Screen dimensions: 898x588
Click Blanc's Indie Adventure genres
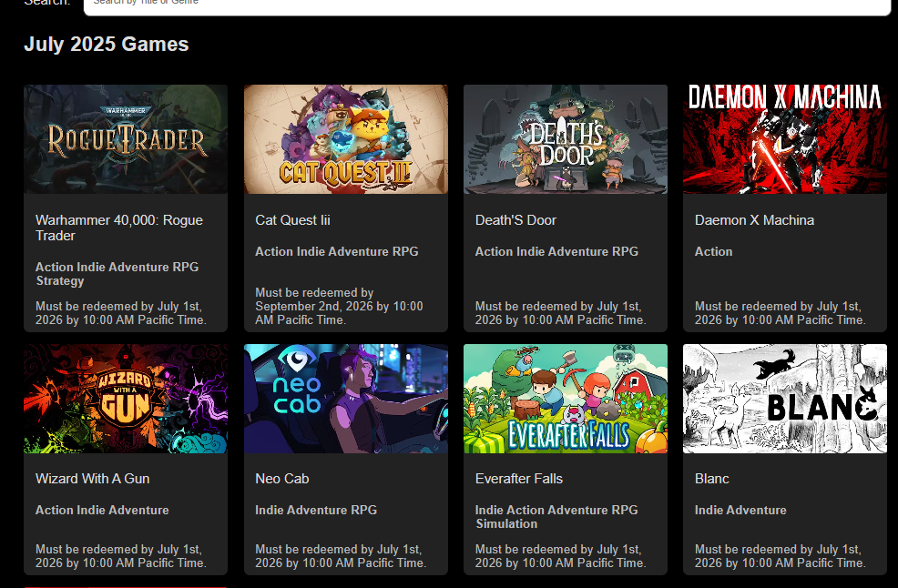point(740,510)
